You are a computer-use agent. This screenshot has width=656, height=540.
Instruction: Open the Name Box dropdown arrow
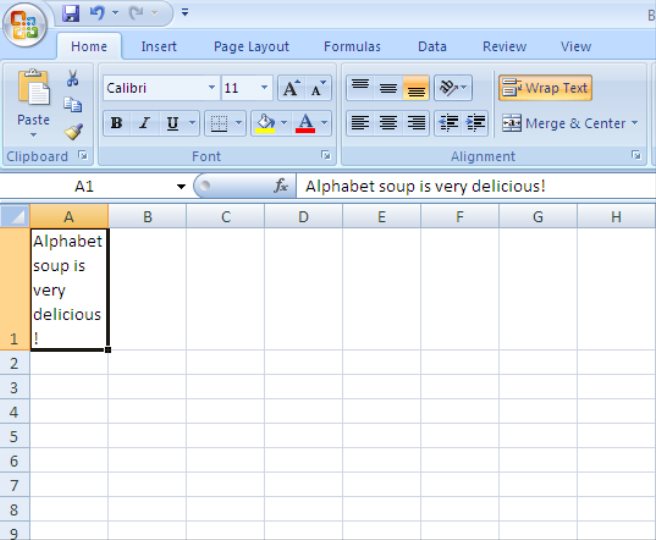coord(181,186)
